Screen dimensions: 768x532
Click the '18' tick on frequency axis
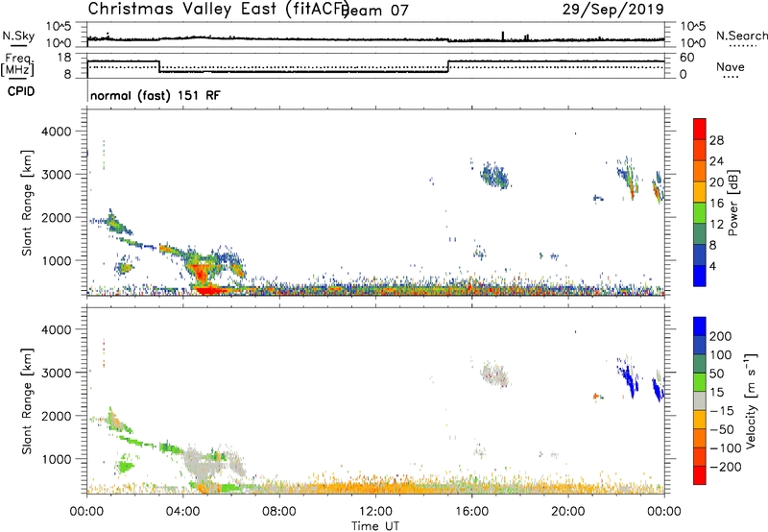coord(65,58)
